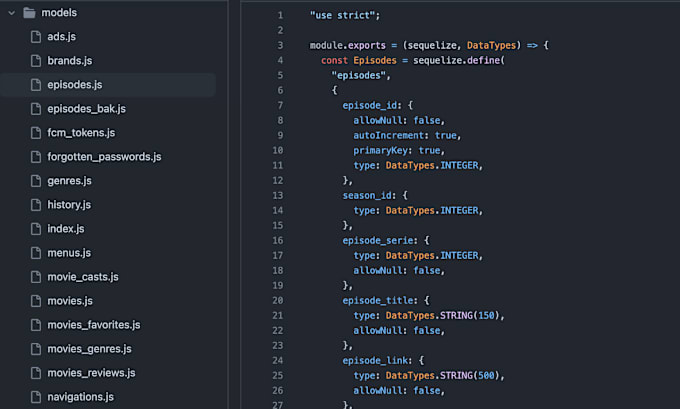
Task: Open the movies_reviews.js file
Action: click(91, 373)
